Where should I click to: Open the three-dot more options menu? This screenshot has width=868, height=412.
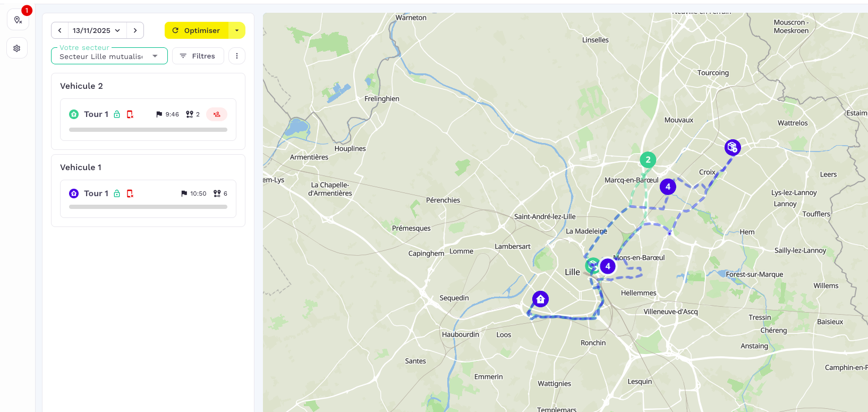tap(237, 56)
